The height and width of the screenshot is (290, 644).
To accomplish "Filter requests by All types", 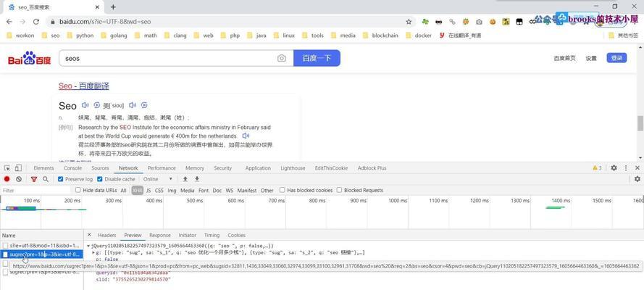I will tap(123, 190).
